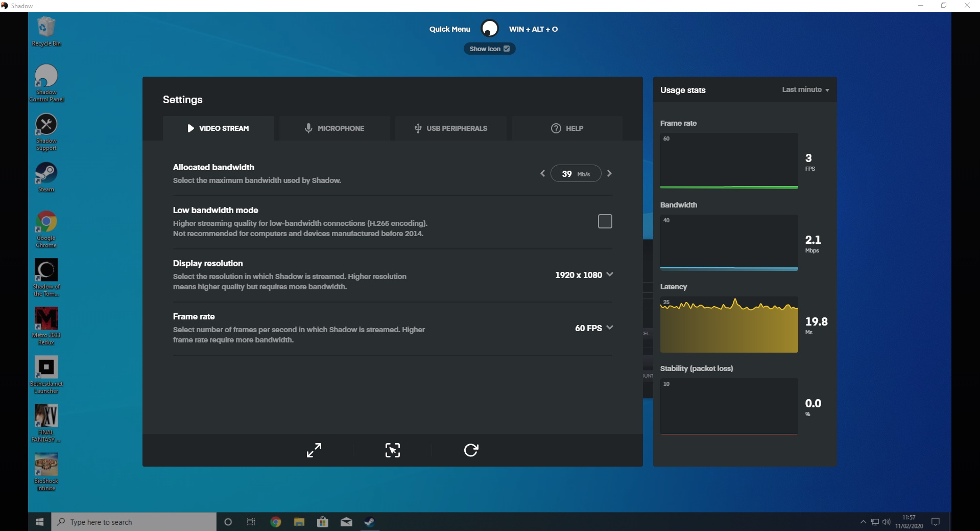Viewport: 980px width, 531px height.
Task: Click the WIN + ALT + O shortcut text
Action: click(533, 29)
